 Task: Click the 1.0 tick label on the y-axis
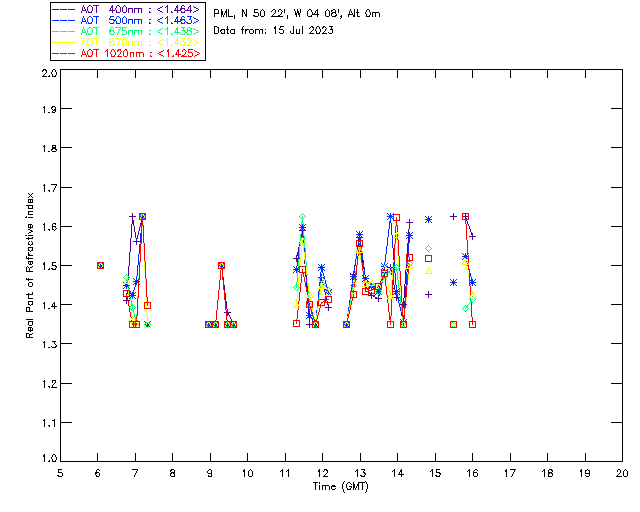click(48, 460)
